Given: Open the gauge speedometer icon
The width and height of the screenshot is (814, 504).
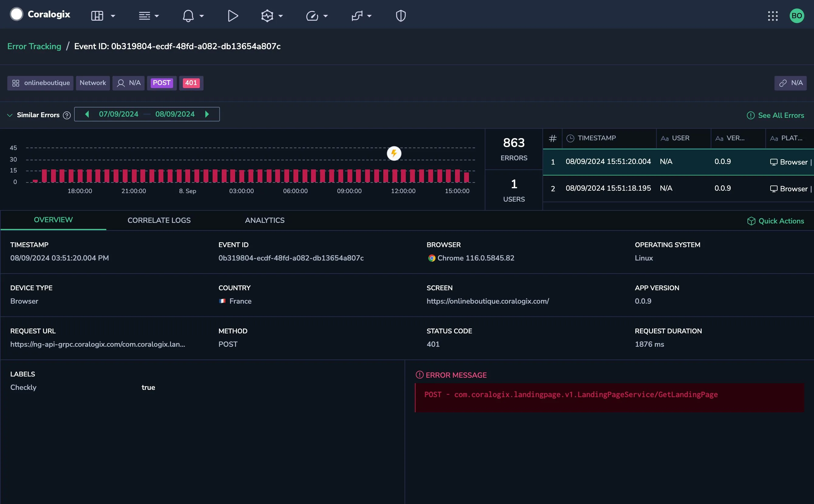Looking at the screenshot, I should 312,16.
